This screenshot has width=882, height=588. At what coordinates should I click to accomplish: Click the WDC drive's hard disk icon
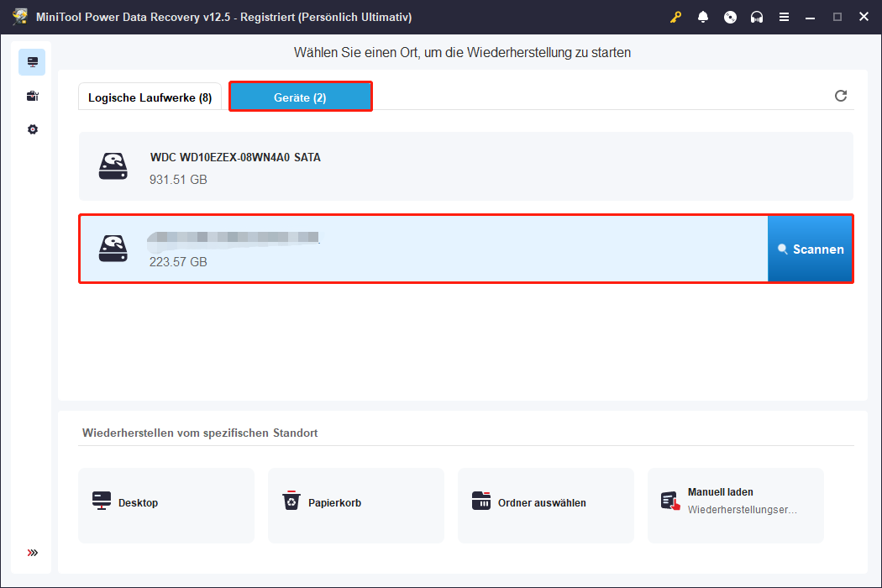click(113, 166)
